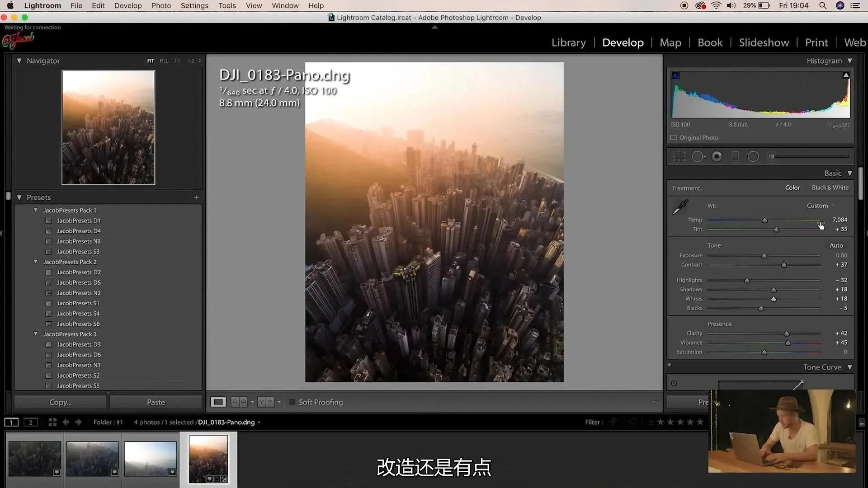Open the Develop menu in menu bar
Image resolution: width=868 pixels, height=488 pixels.
click(x=128, y=5)
